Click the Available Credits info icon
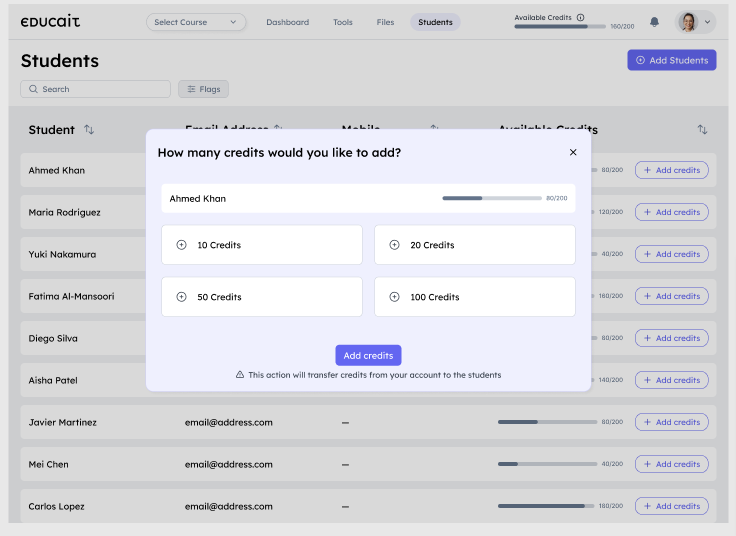This screenshot has width=736, height=536. 581,17
